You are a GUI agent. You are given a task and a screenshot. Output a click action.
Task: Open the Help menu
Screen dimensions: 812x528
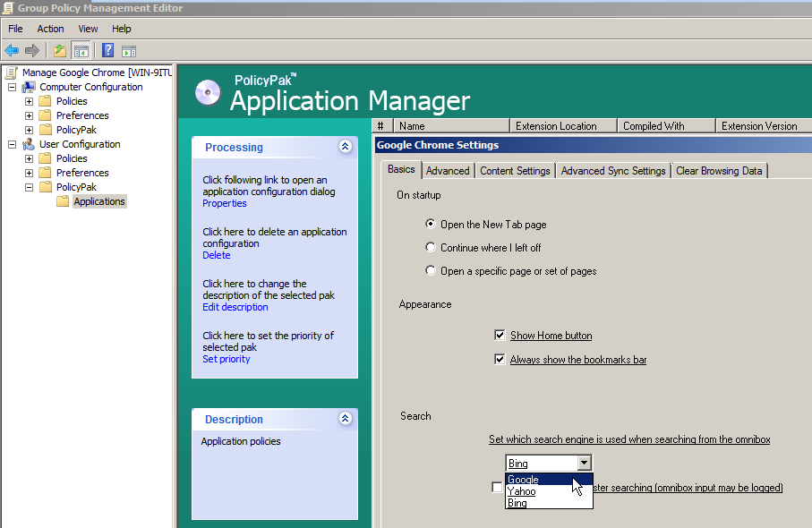pyautogui.click(x=122, y=29)
